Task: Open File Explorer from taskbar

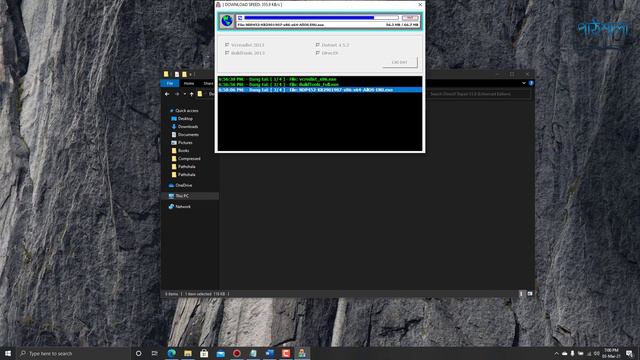Action: (188, 353)
